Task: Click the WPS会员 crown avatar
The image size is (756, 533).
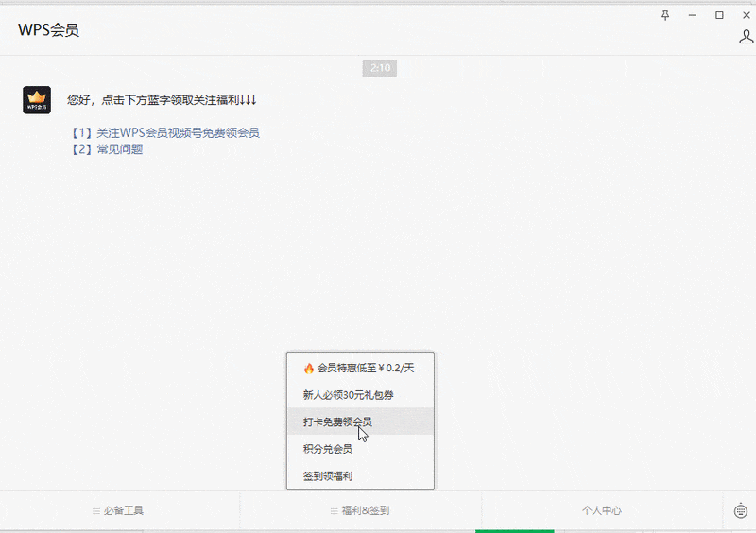Action: point(37,100)
